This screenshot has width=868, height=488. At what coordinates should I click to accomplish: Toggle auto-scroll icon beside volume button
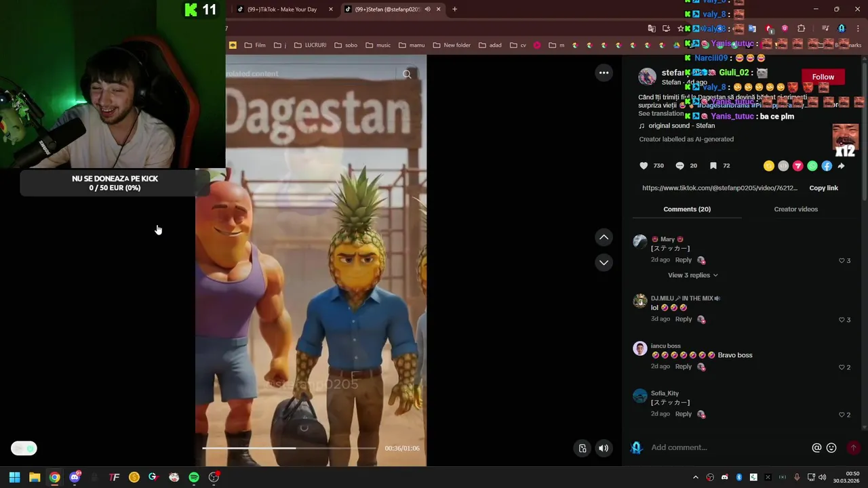(x=582, y=448)
